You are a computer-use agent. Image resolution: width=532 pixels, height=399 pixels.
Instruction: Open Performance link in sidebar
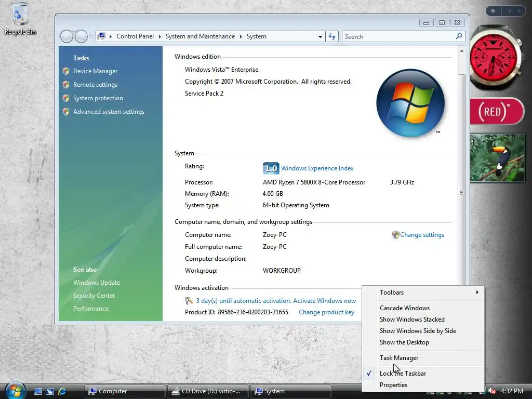(x=91, y=309)
